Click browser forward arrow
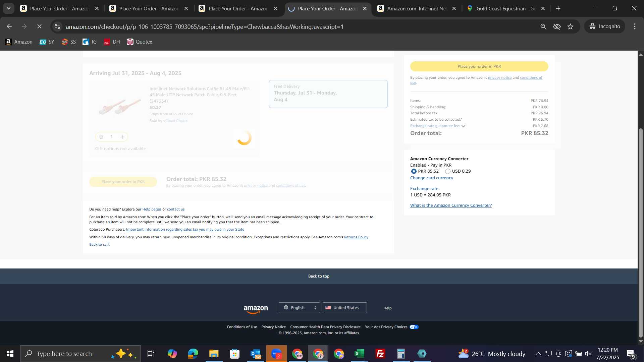 24,26
